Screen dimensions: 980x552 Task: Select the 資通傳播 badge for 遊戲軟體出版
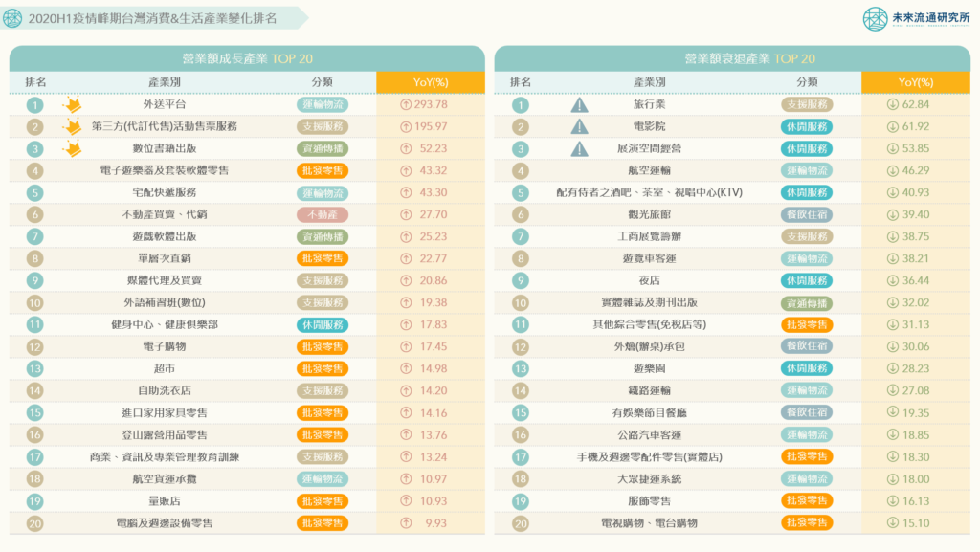pos(323,237)
